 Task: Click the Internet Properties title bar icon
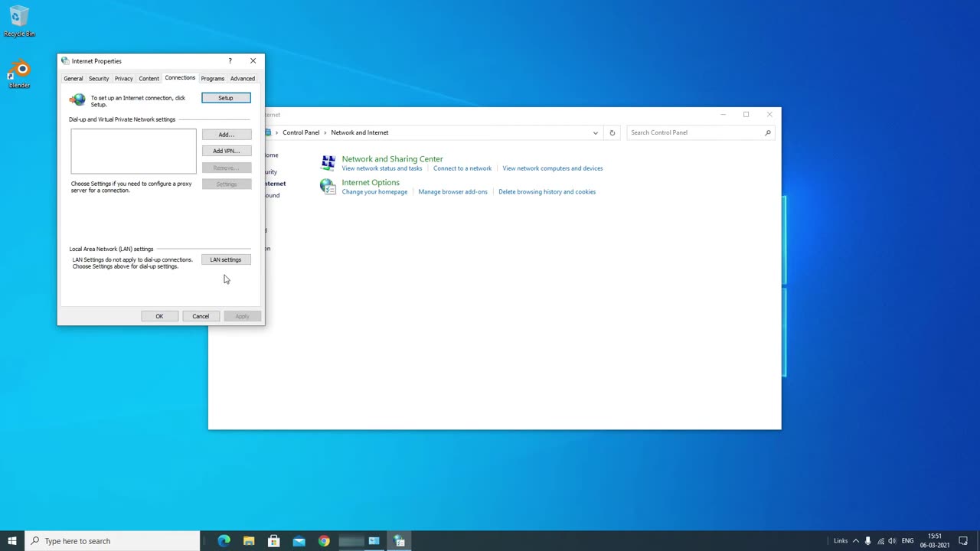65,61
